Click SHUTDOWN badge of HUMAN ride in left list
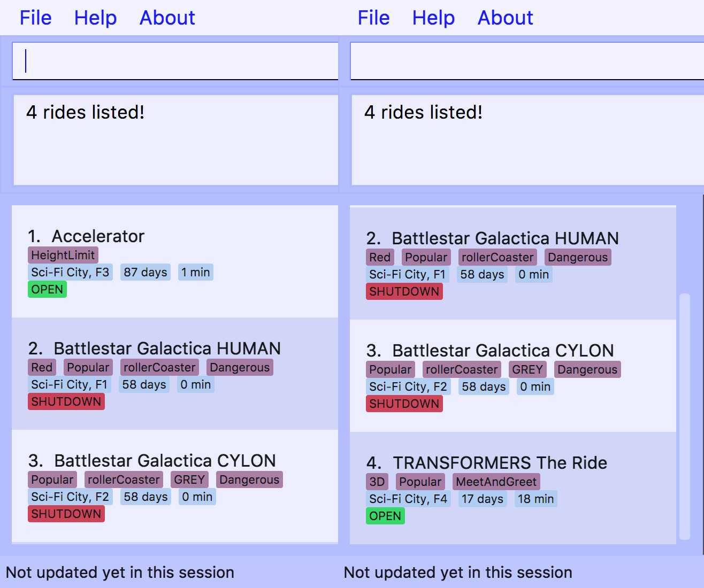The image size is (704, 588). 66,401
